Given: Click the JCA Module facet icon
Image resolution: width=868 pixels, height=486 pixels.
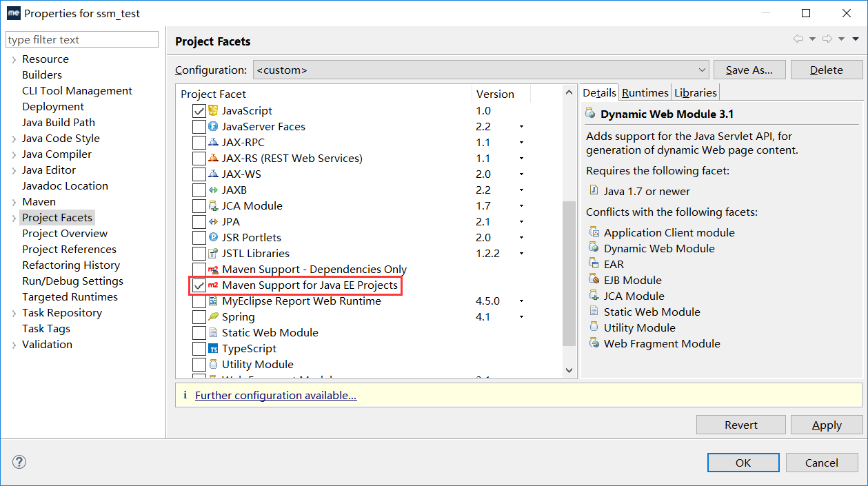Looking at the screenshot, I should [213, 205].
